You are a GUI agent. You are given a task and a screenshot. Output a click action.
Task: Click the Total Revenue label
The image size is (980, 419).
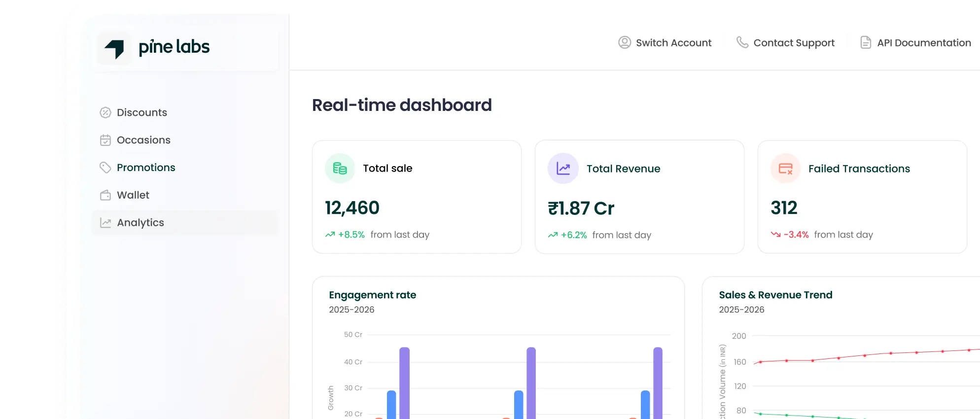coord(623,169)
